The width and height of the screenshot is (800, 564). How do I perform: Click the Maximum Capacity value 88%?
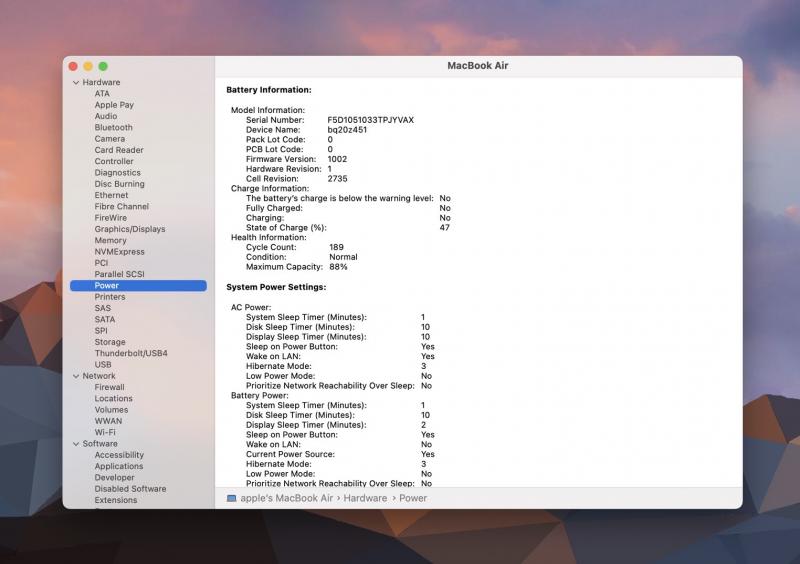click(x=338, y=267)
